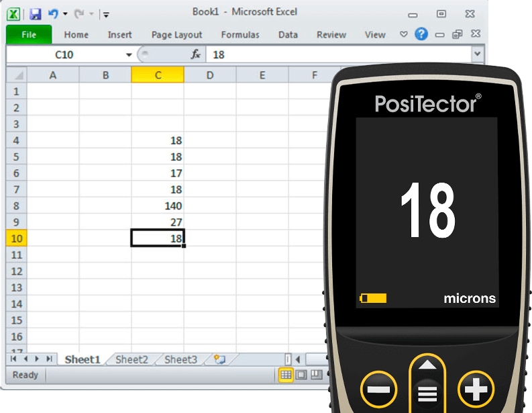Select column F header
Screen dimensions: 532x413
[x=315, y=75]
